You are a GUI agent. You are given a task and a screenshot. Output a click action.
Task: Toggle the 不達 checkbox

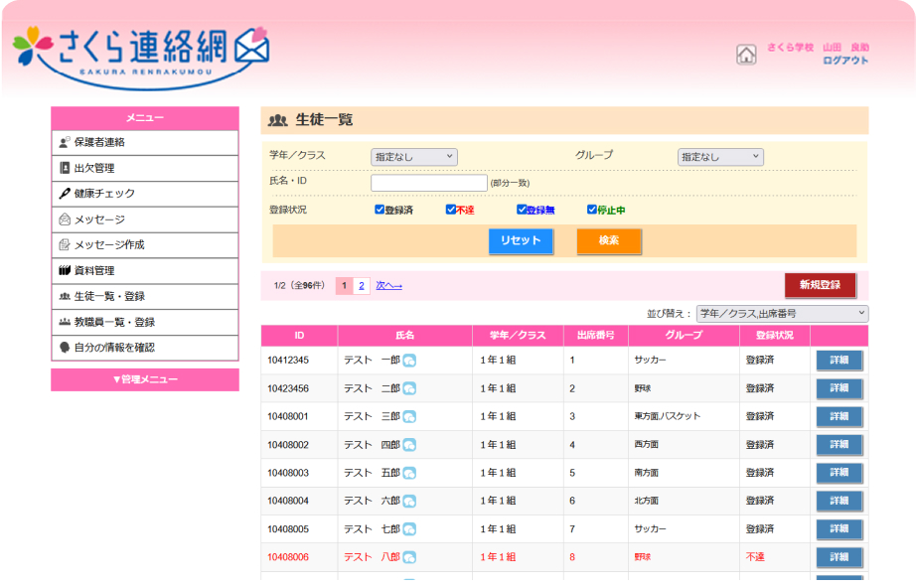coord(450,209)
